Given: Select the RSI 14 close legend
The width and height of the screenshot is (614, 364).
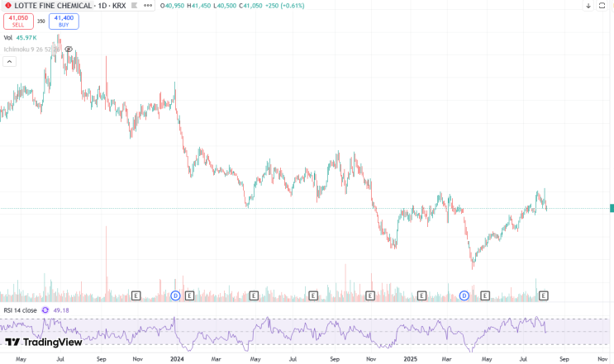Looking at the screenshot, I should 20,310.
